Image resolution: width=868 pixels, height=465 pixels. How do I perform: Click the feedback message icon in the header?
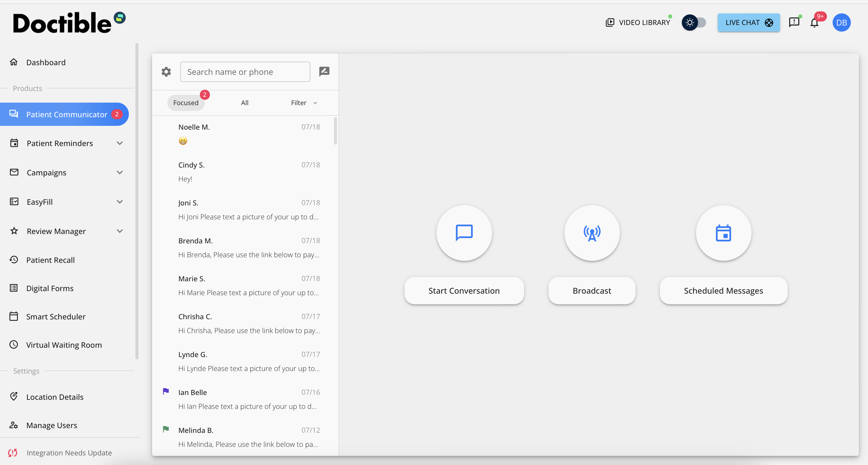(x=794, y=22)
